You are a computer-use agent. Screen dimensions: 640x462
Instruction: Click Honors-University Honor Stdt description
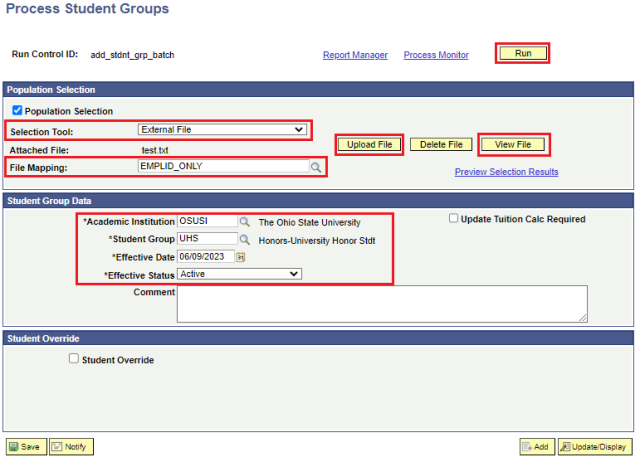(x=317, y=240)
